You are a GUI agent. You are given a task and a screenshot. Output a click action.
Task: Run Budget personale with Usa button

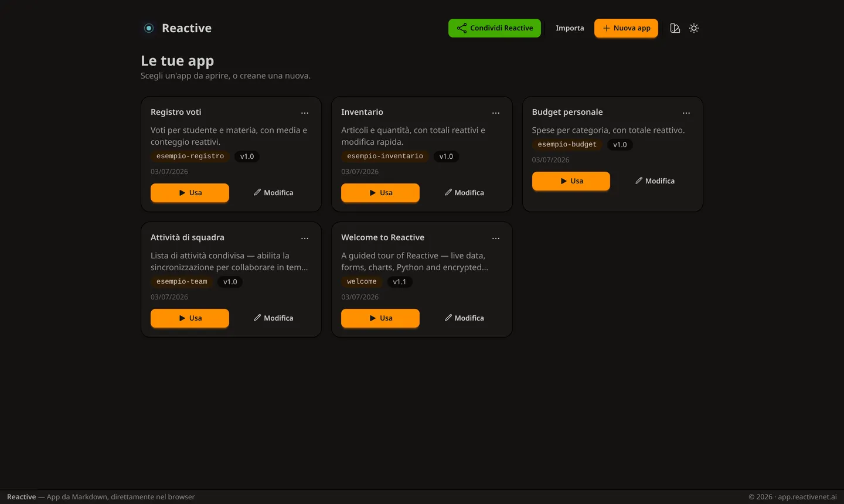click(571, 181)
